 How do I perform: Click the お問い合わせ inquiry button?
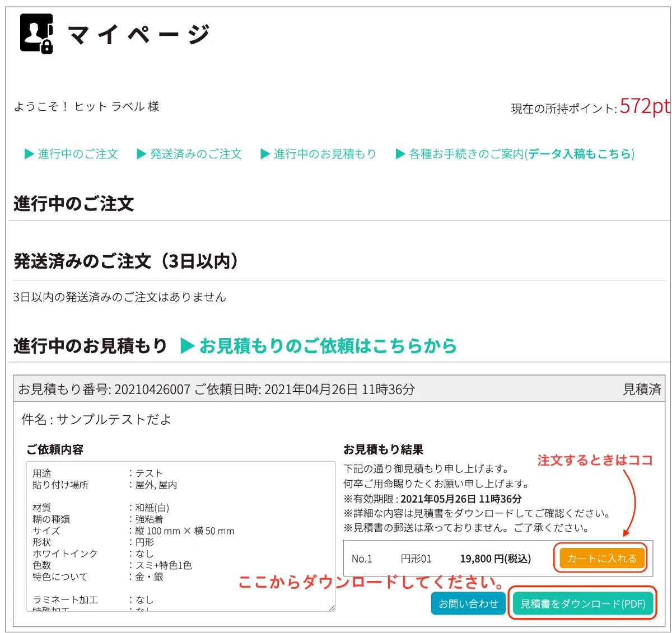click(x=468, y=603)
